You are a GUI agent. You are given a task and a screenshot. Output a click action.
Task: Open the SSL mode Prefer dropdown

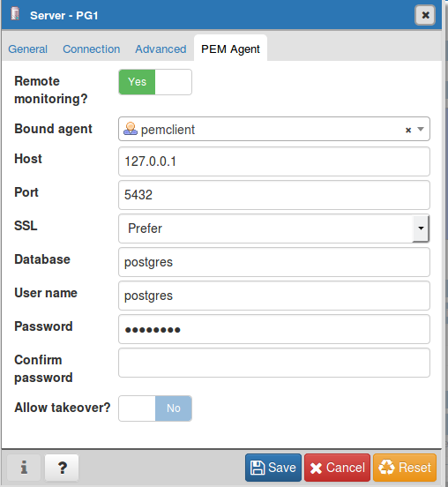[274, 229]
